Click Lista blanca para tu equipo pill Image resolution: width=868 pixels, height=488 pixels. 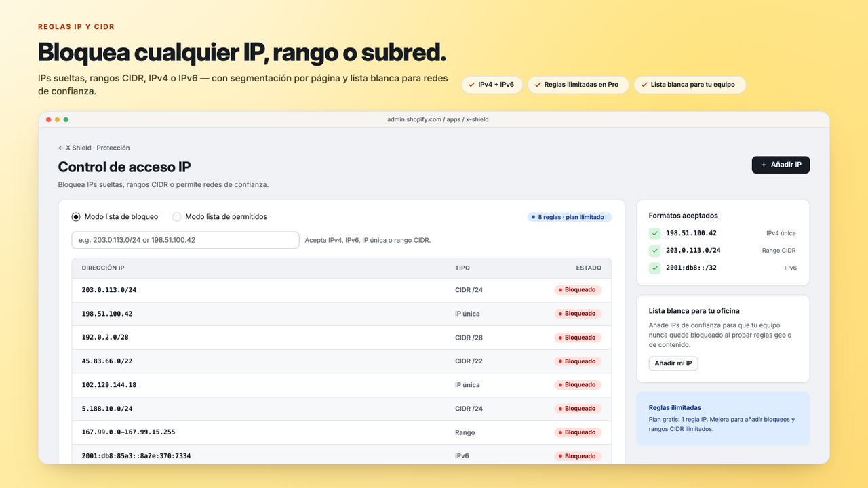[690, 85]
